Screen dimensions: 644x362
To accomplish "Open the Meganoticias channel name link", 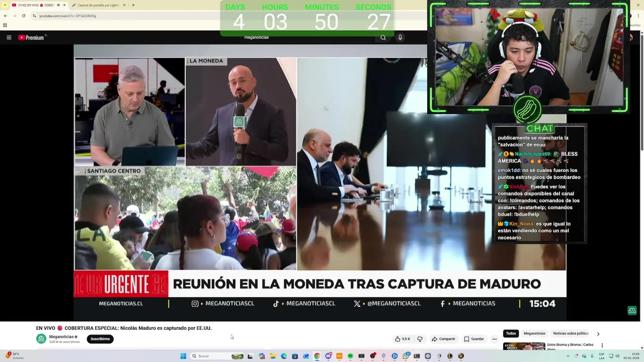I will pos(61,337).
